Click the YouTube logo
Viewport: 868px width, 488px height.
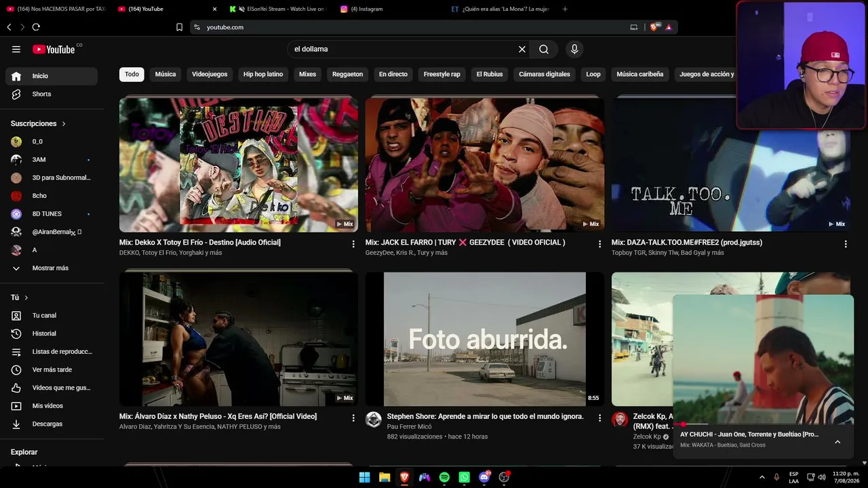[54, 49]
